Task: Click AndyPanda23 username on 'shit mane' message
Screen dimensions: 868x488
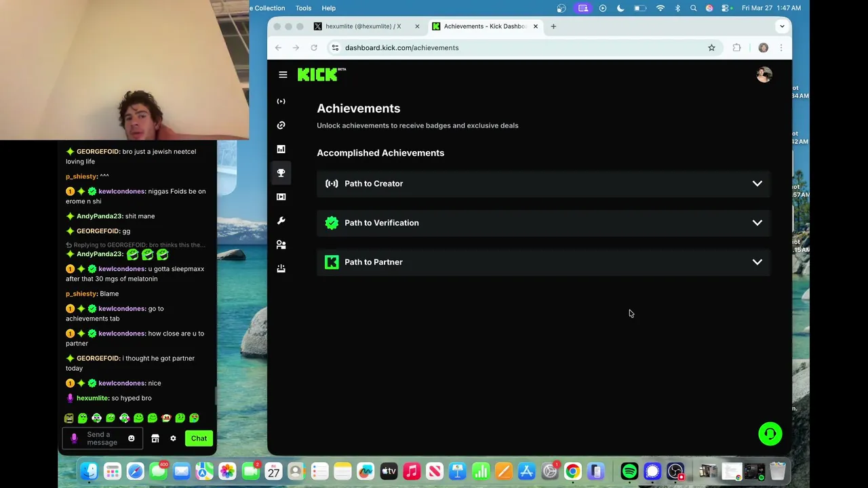Action: click(x=99, y=216)
